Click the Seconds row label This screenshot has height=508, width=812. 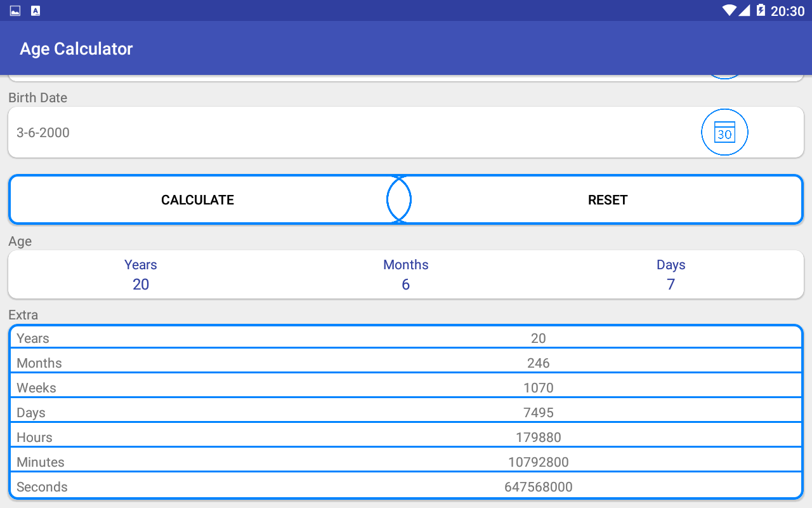(x=42, y=487)
